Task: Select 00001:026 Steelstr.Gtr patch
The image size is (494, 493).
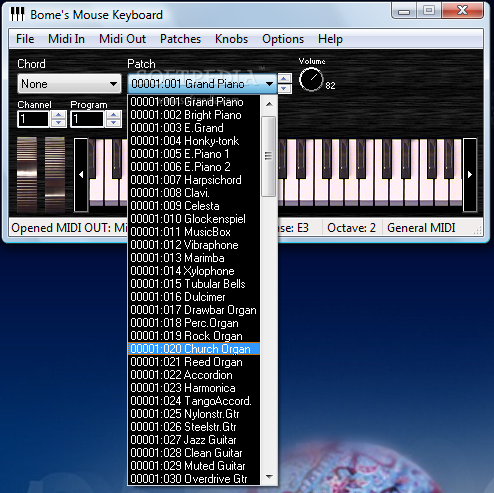Action: 194,427
